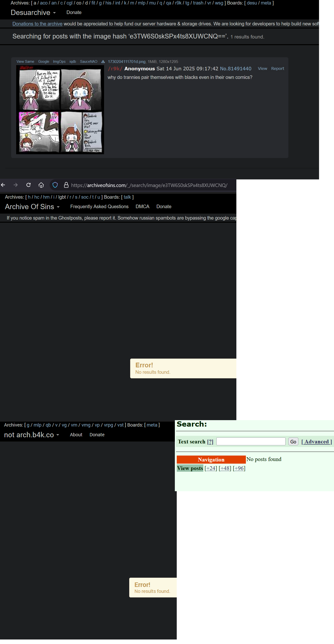Open the ImgOps image link
This screenshot has height=644, width=334.
59,62
